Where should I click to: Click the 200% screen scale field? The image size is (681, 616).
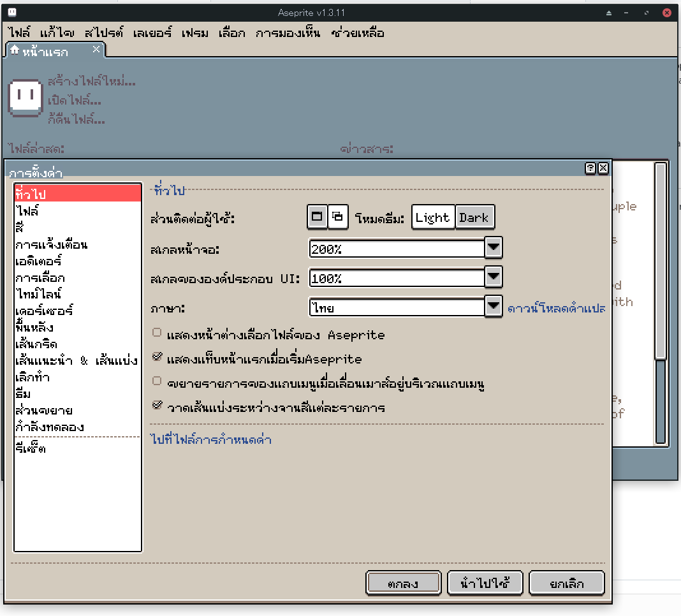point(397,249)
